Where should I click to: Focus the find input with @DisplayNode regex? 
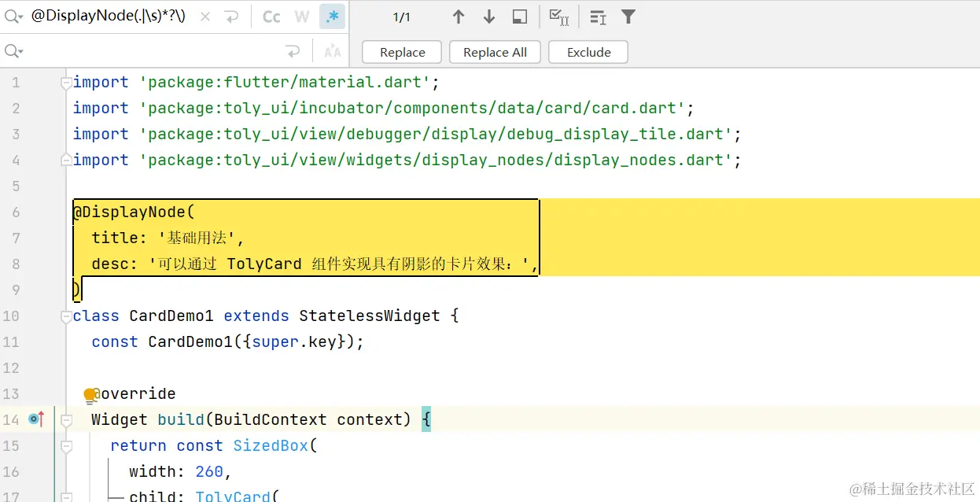click(x=109, y=17)
